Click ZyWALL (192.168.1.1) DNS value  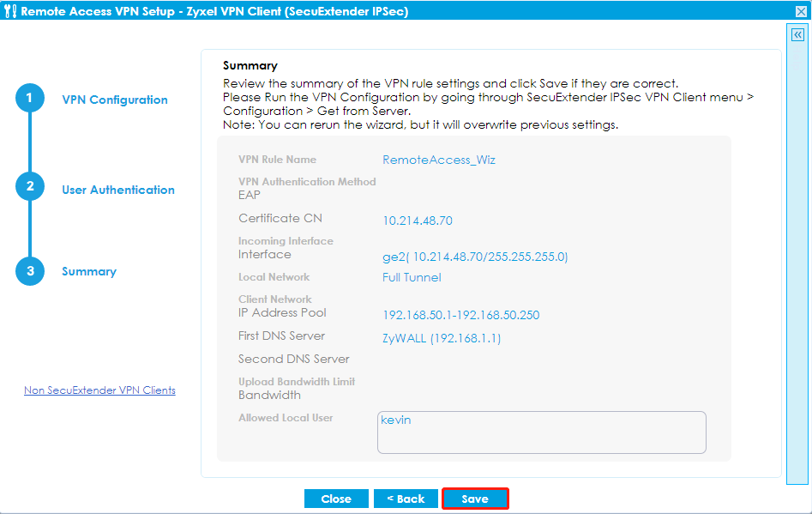[x=442, y=338]
